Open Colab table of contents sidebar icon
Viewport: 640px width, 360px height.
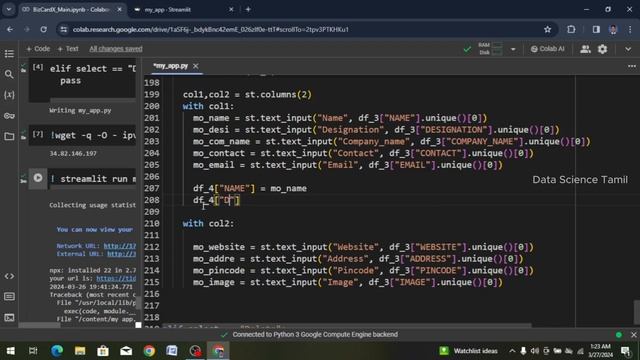pyautogui.click(x=9, y=53)
